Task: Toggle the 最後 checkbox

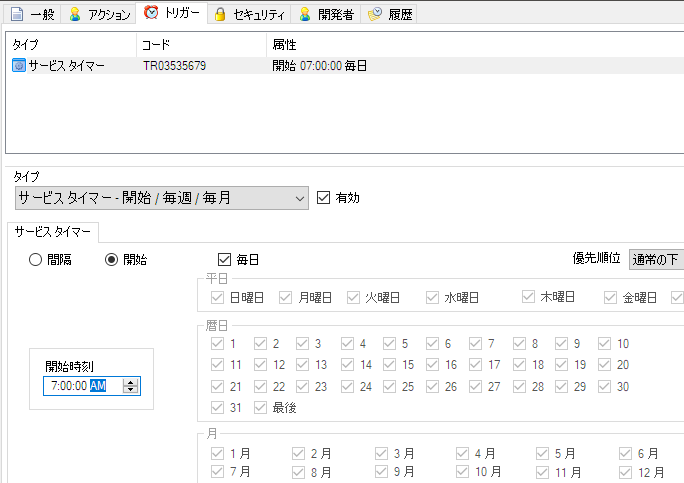Action: (260, 408)
